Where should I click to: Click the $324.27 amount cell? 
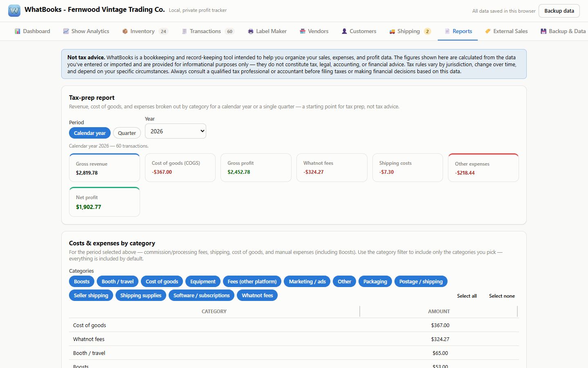[x=440, y=339]
